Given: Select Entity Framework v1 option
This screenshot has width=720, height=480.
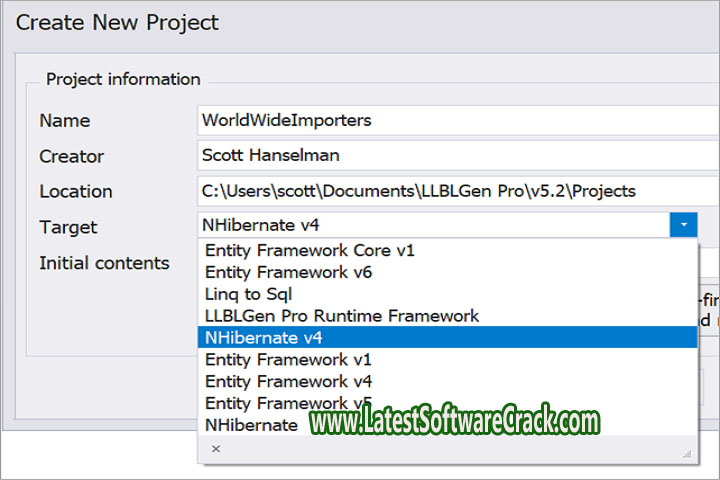Looking at the screenshot, I should click(x=448, y=359).
